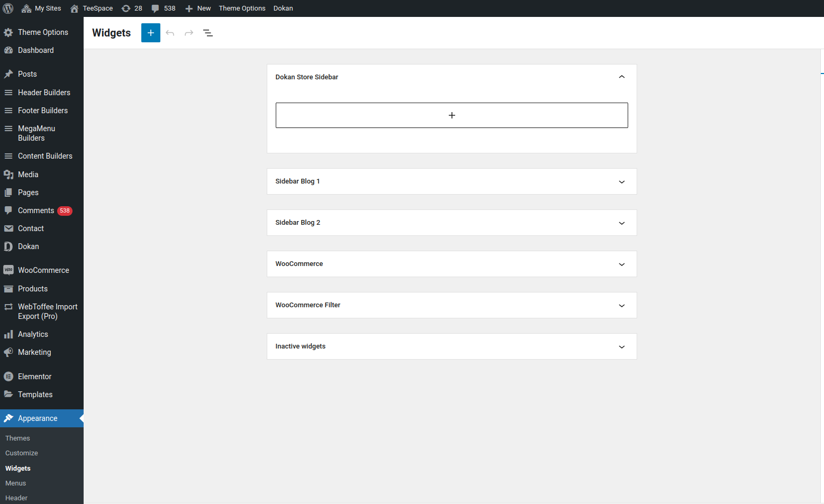Expand the WooCommerce Filter widget area
824x504 pixels.
(x=622, y=305)
